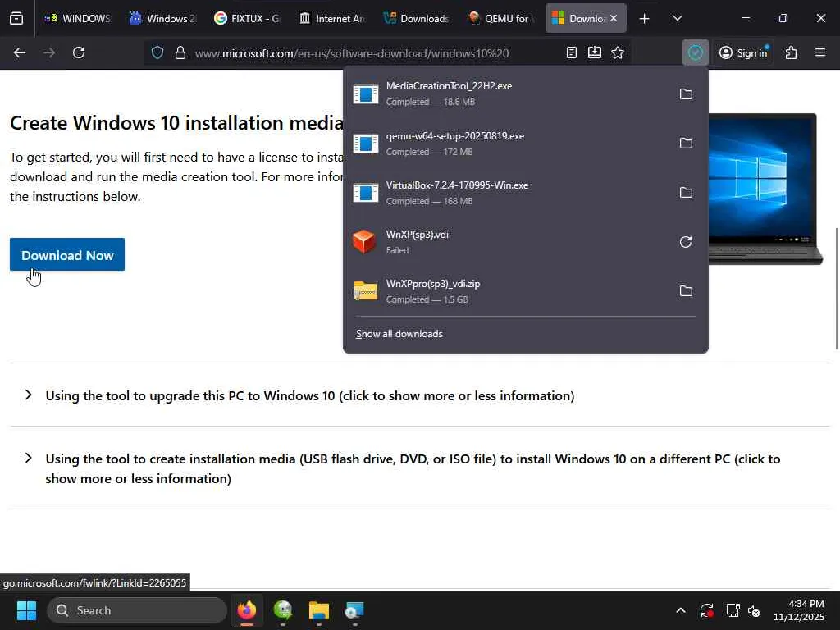Open WnXPpro(sp3)_vdi.zip download entry
This screenshot has width=840, height=630.
[509, 291]
